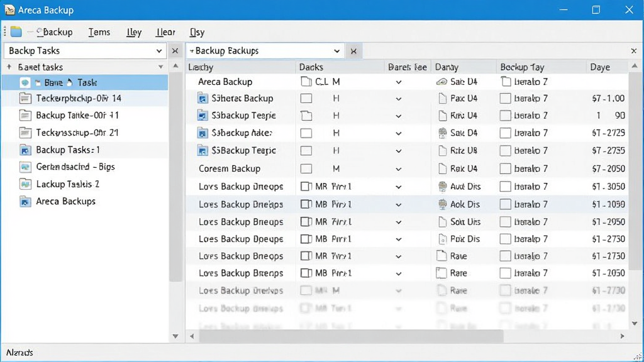Screen dimensions: 644x362
Task: Sort by the Dacks column header
Action: click(x=340, y=67)
